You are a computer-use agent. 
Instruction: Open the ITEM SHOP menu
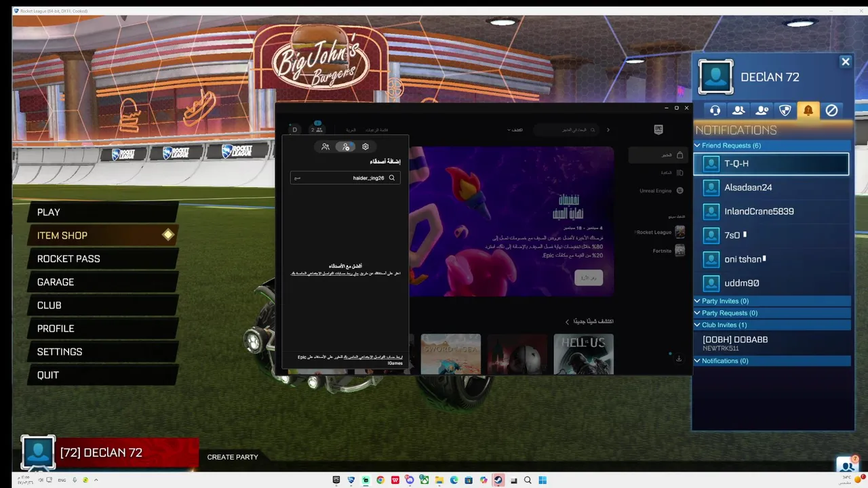[102, 235]
